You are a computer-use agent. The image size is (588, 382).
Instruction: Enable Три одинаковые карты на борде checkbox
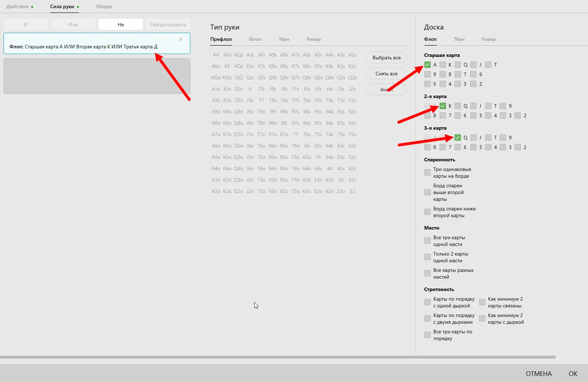428,173
